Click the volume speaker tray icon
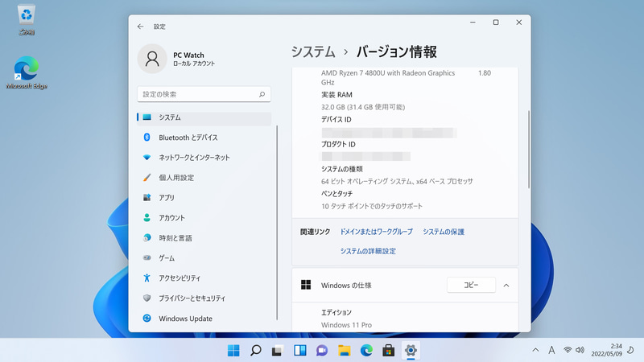This screenshot has height=362, width=644. [580, 350]
